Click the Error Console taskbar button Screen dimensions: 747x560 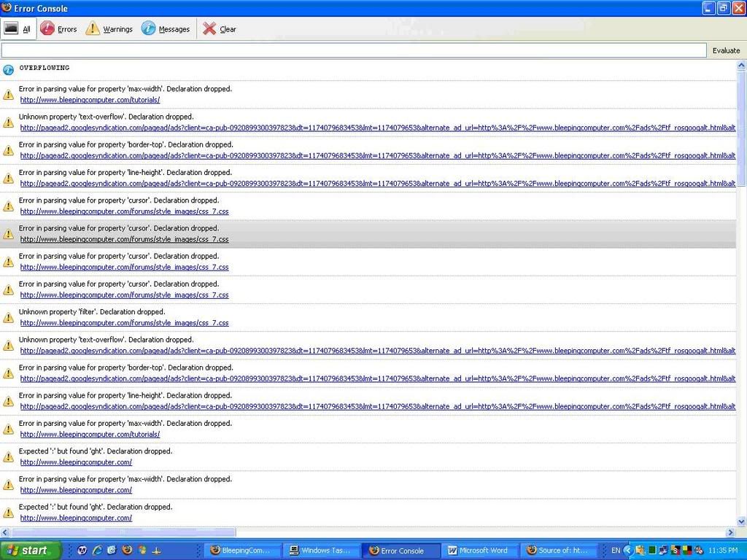click(x=400, y=551)
